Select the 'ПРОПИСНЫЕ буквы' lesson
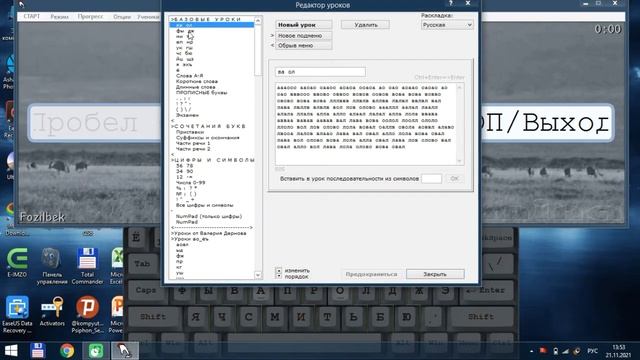640x360 pixels. (x=201, y=93)
